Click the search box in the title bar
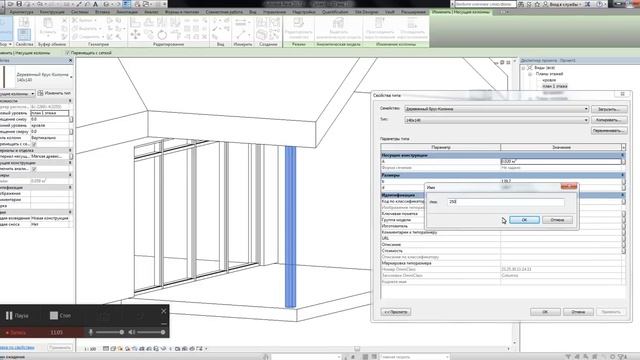The height and width of the screenshot is (360, 640). pyautogui.click(x=485, y=4)
